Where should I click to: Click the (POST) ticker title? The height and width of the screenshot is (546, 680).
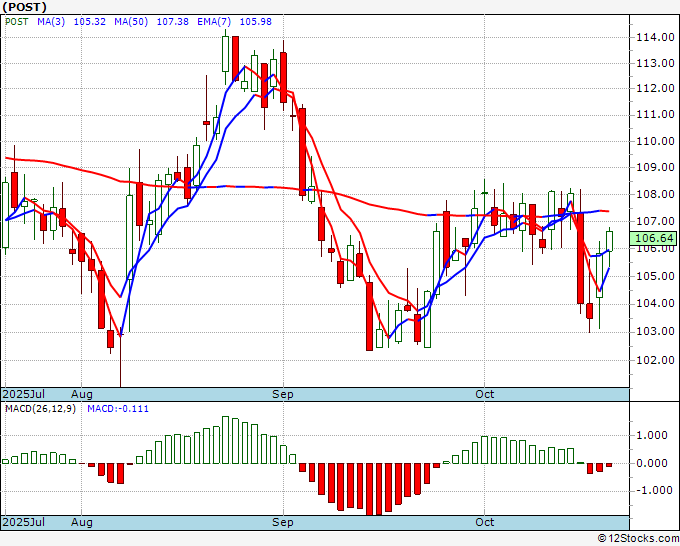pyautogui.click(x=25, y=7)
